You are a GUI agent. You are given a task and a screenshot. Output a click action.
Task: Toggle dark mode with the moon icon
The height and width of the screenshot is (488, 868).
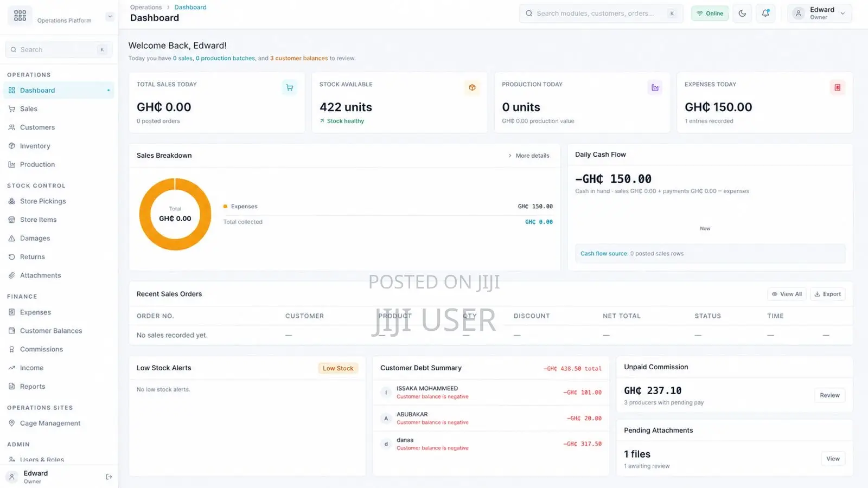(742, 14)
